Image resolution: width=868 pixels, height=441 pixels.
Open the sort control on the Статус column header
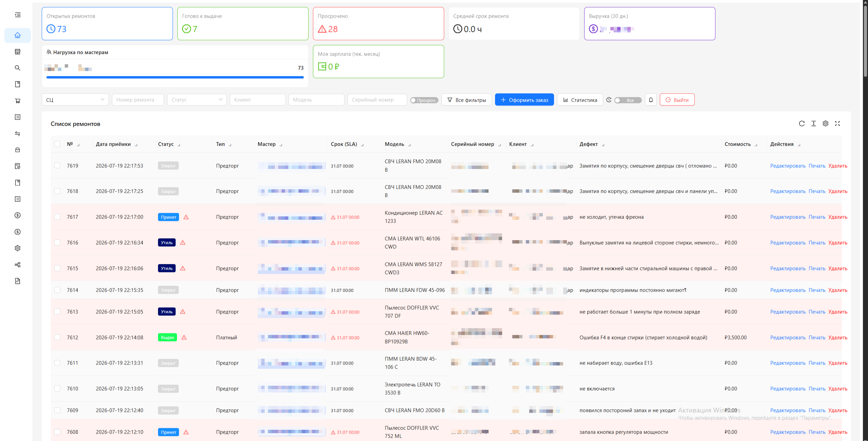point(179,145)
